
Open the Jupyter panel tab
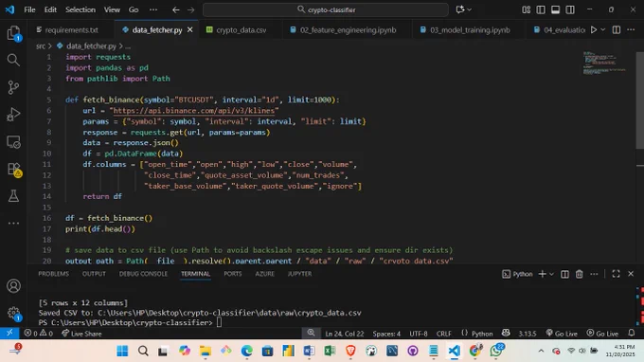click(299, 274)
